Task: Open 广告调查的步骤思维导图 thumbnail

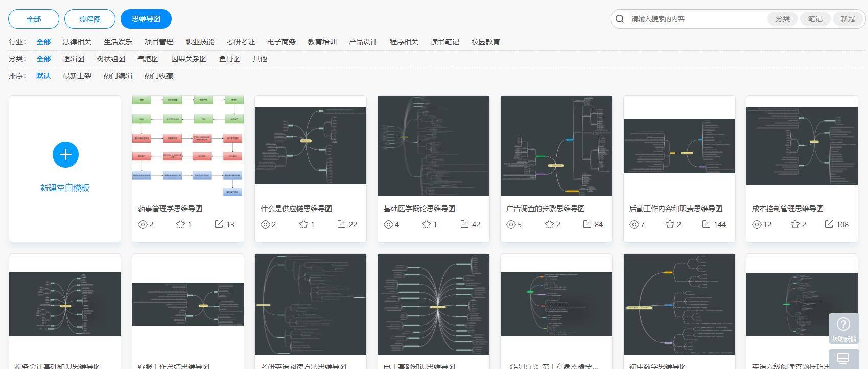Action: click(x=556, y=146)
